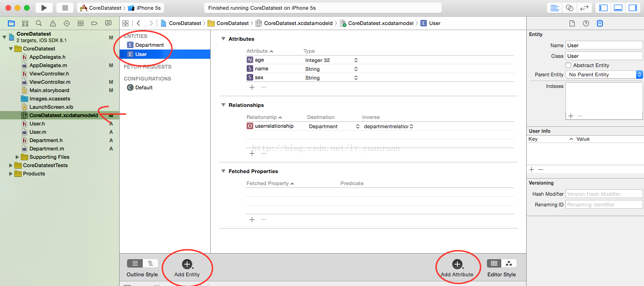Image resolution: width=644 pixels, height=286 pixels.
Task: Switch Outline Style to hierarchical view
Action: click(x=150, y=263)
